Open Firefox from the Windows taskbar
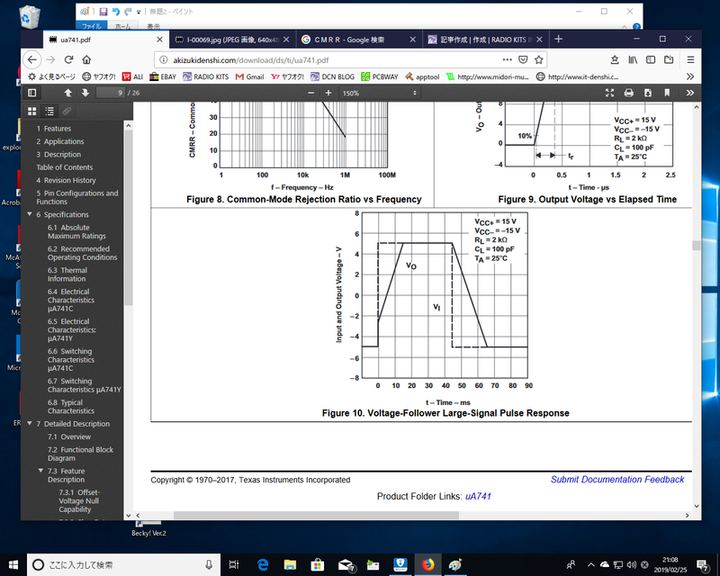The height and width of the screenshot is (576, 720). click(x=428, y=564)
